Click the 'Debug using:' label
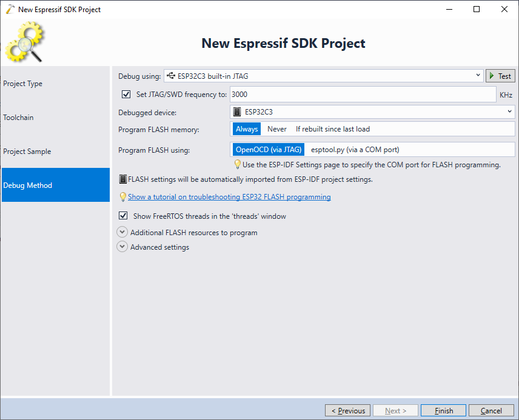This screenshot has height=420, width=519. (x=139, y=76)
